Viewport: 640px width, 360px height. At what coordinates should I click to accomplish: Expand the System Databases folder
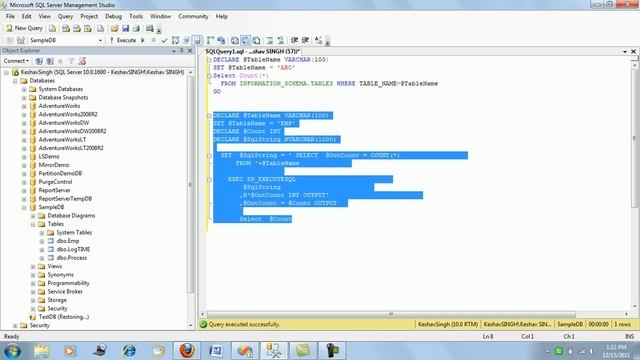24,89
